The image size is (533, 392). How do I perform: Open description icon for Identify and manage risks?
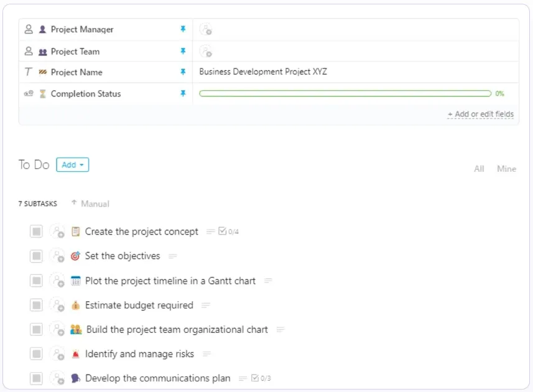[206, 354]
